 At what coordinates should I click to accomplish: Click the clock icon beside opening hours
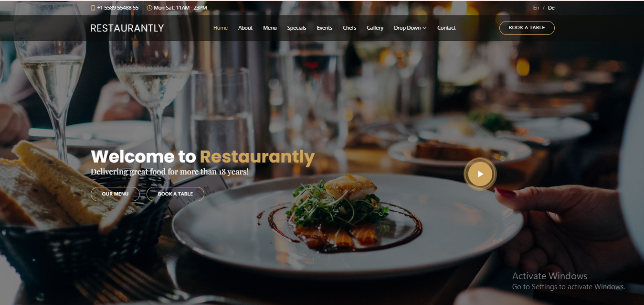click(149, 8)
